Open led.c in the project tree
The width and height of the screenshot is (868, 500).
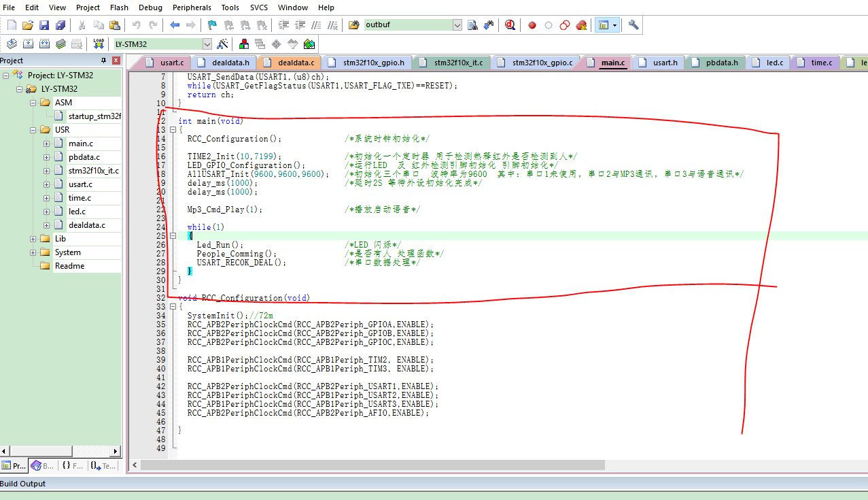77,212
